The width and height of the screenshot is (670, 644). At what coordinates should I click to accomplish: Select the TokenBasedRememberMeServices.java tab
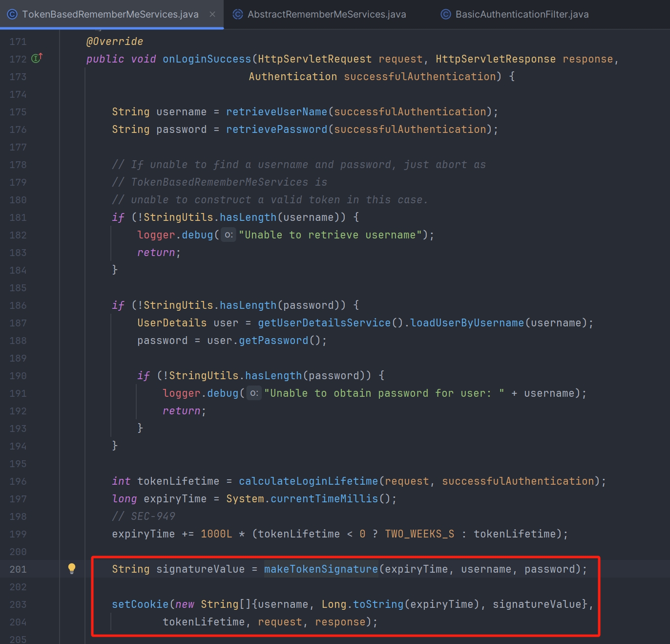point(110,14)
